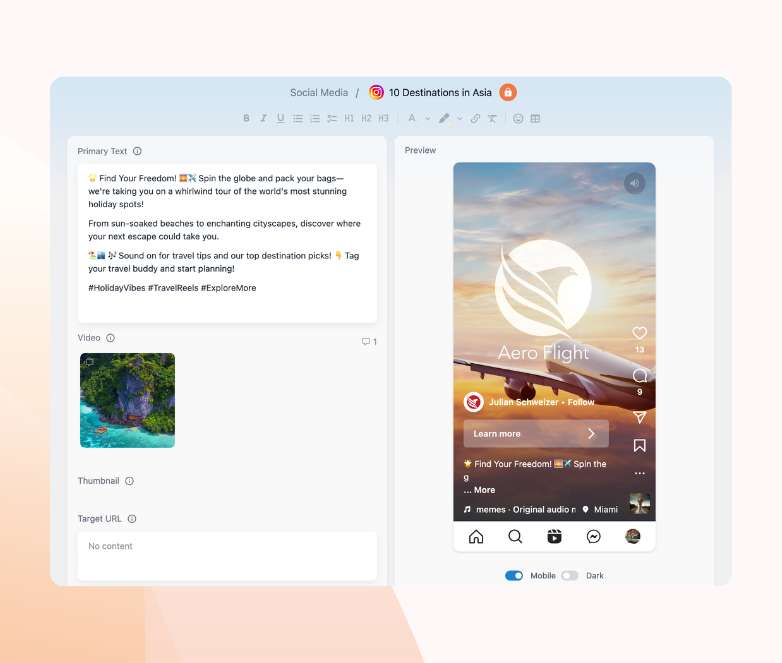Click the island beach video thumbnail

pos(128,401)
